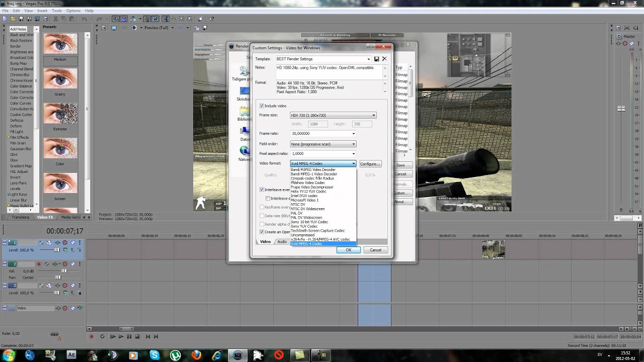This screenshot has width=644, height=362.
Task: Select x264vfw H.264/MPEG-4 AVC codec
Action: click(x=320, y=239)
